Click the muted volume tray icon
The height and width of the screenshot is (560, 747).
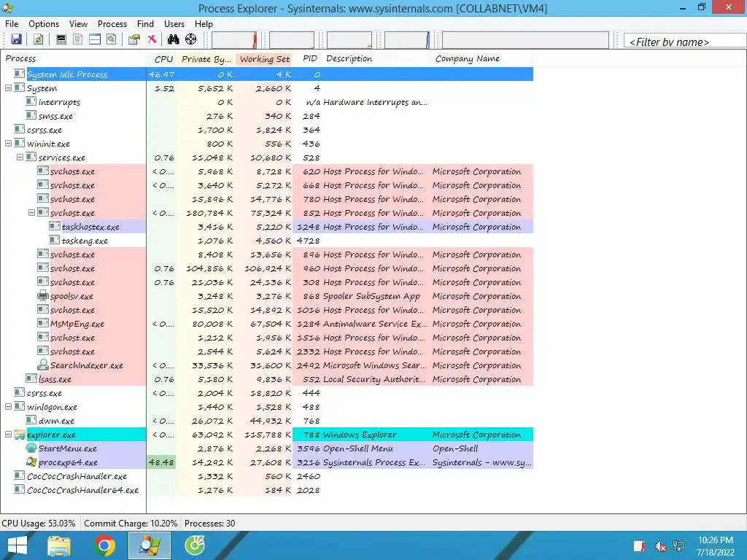tap(660, 547)
